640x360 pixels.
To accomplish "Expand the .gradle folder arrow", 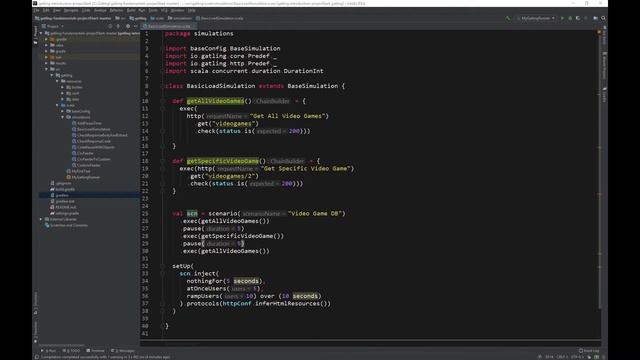I will click(47, 39).
